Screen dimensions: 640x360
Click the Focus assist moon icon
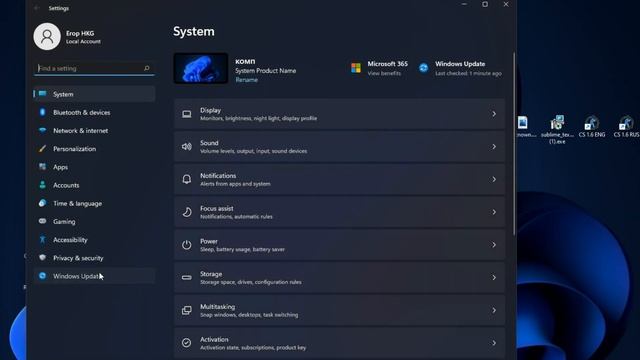187,212
